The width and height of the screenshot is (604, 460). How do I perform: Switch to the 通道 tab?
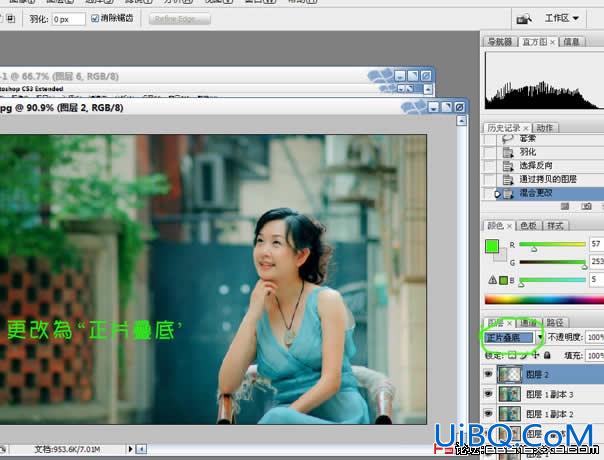click(528, 322)
